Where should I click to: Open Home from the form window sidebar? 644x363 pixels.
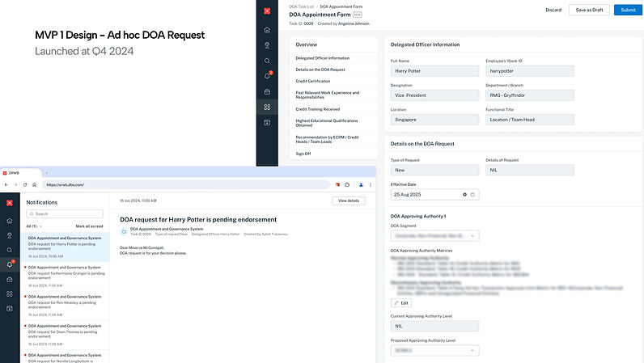pyautogui.click(x=267, y=30)
